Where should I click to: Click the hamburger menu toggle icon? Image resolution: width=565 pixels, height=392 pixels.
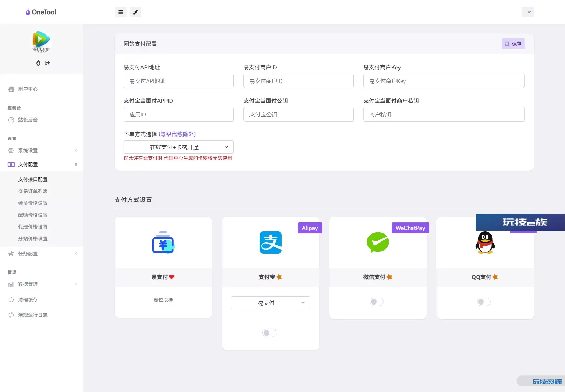[121, 12]
